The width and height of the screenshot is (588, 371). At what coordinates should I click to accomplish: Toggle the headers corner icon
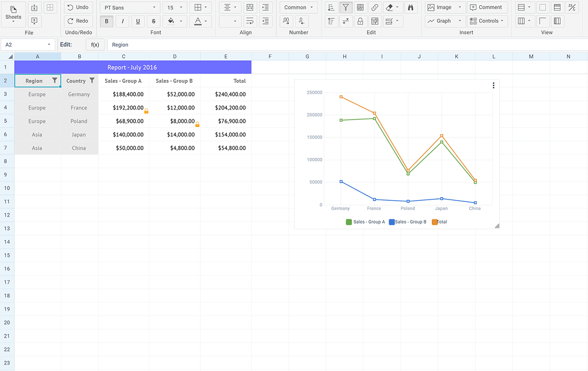click(x=542, y=22)
